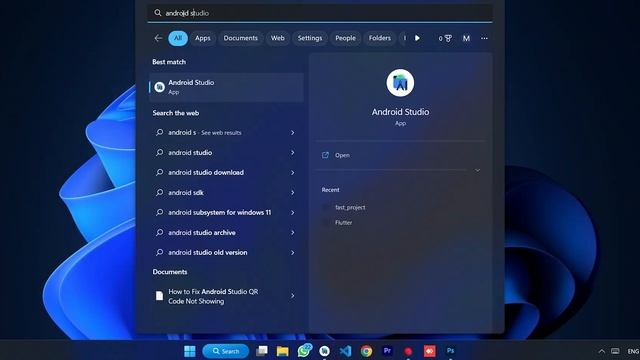This screenshot has height=360, width=640.
Task: Click the taskbar Search button
Action: [x=226, y=351]
